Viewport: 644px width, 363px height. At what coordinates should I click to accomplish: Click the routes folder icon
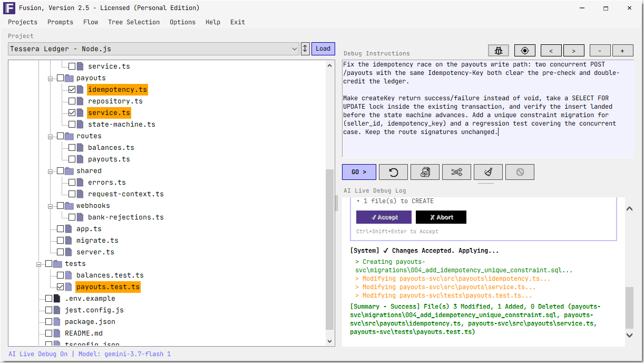(69, 136)
